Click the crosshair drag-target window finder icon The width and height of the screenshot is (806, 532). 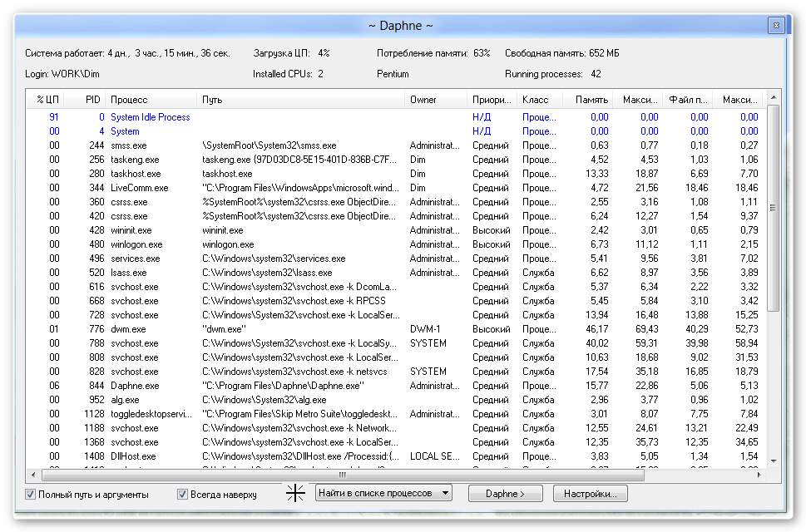pos(295,494)
